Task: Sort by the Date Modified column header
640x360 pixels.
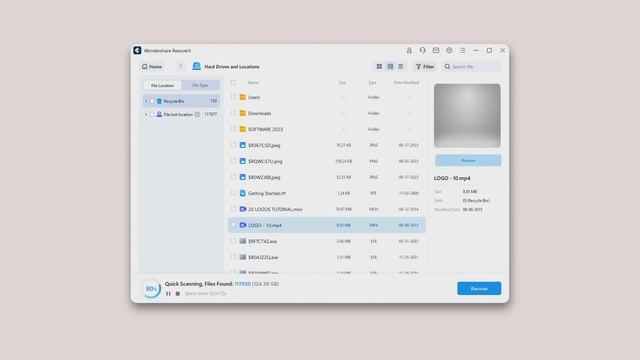Action: coord(407,82)
